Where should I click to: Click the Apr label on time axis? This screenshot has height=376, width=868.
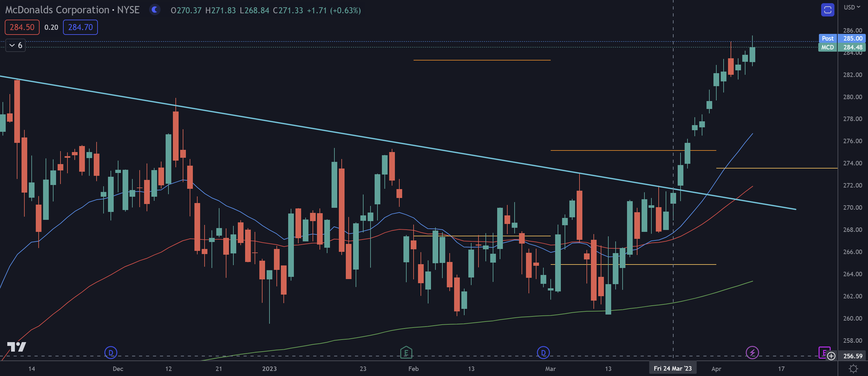(716, 369)
